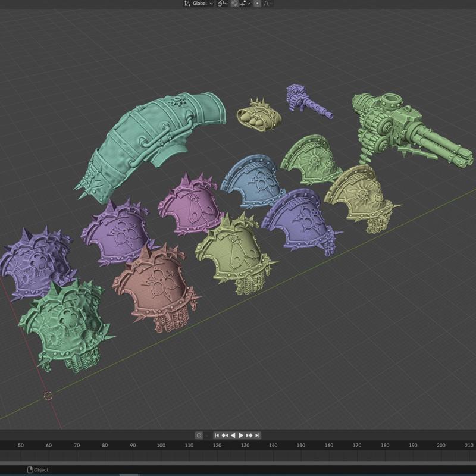Jump to the next keyframe
Viewport: 476px width, 476px height.
coord(249,436)
